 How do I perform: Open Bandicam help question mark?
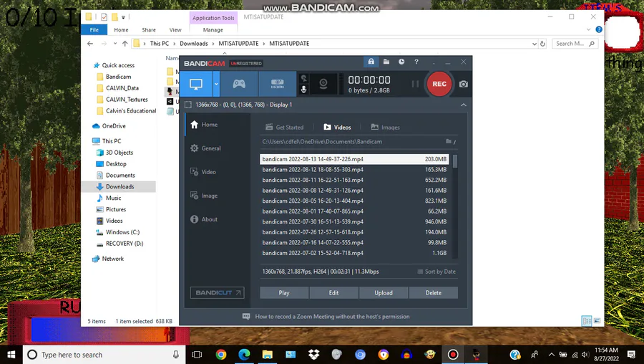pyautogui.click(x=416, y=62)
